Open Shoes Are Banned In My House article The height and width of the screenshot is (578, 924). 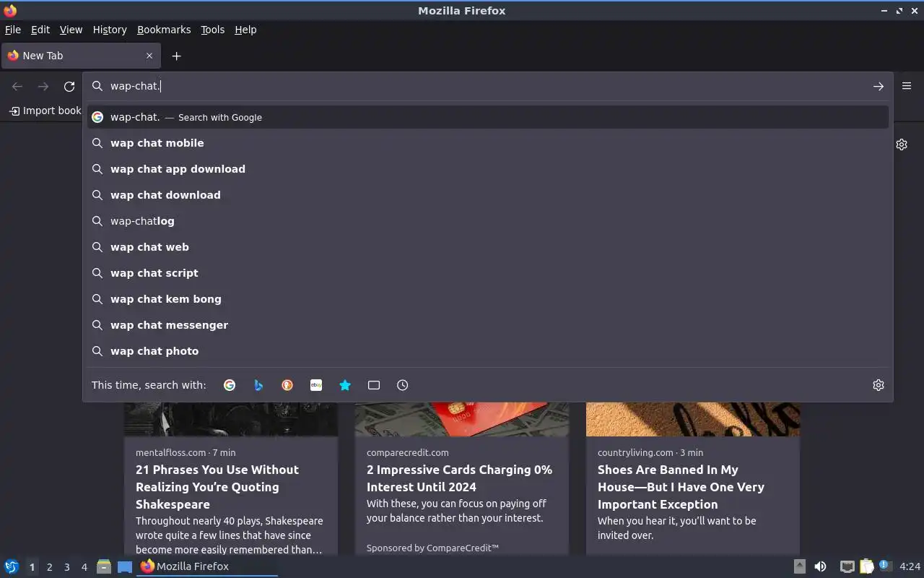(x=681, y=487)
